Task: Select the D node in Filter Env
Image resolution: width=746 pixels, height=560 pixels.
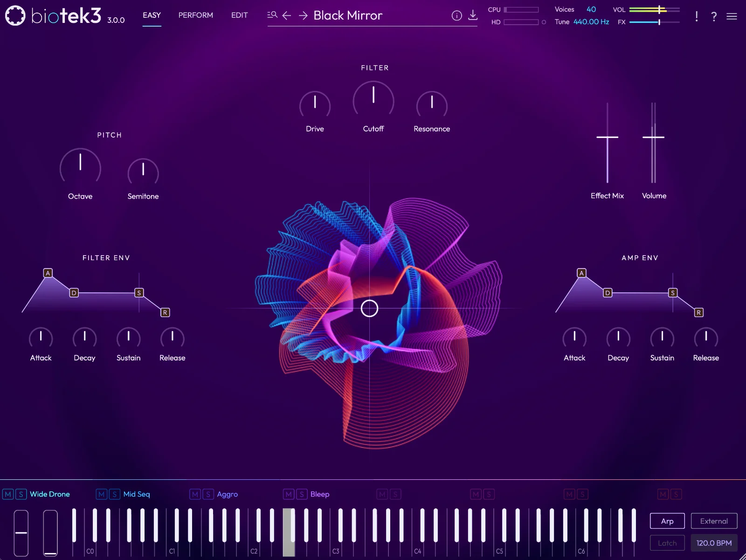Action: tap(74, 293)
